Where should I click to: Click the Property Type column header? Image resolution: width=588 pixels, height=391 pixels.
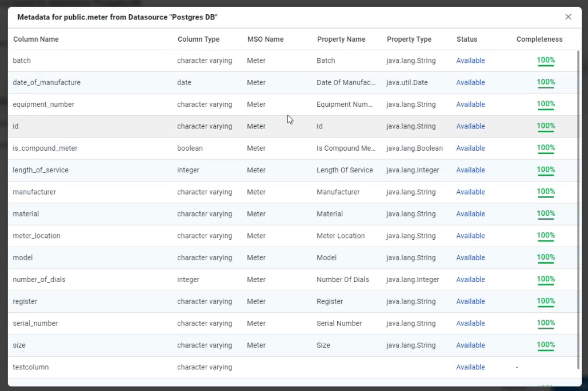[409, 39]
